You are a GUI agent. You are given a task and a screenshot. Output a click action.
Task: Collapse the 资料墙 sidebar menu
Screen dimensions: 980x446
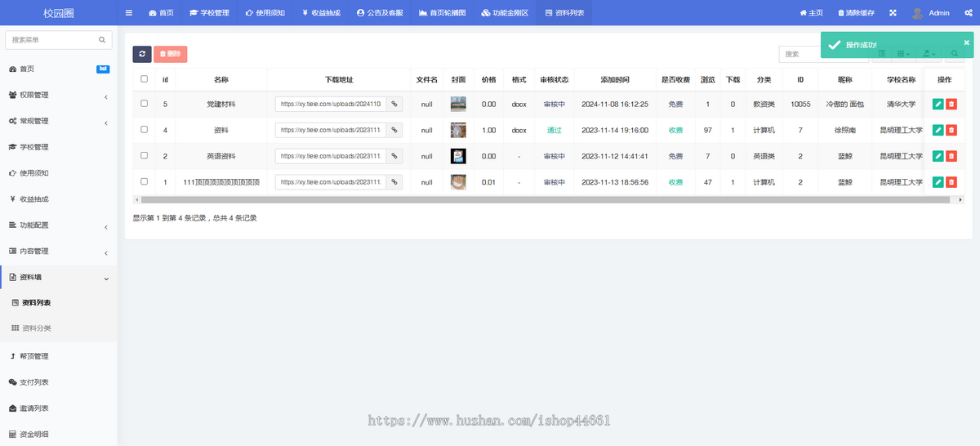pyautogui.click(x=59, y=278)
